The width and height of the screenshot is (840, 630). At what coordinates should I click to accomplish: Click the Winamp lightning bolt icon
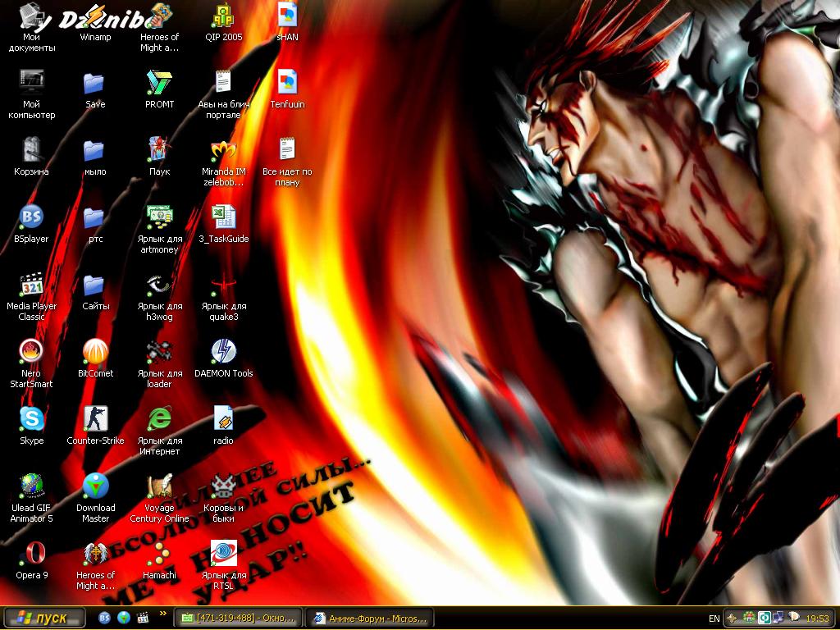tap(95, 22)
